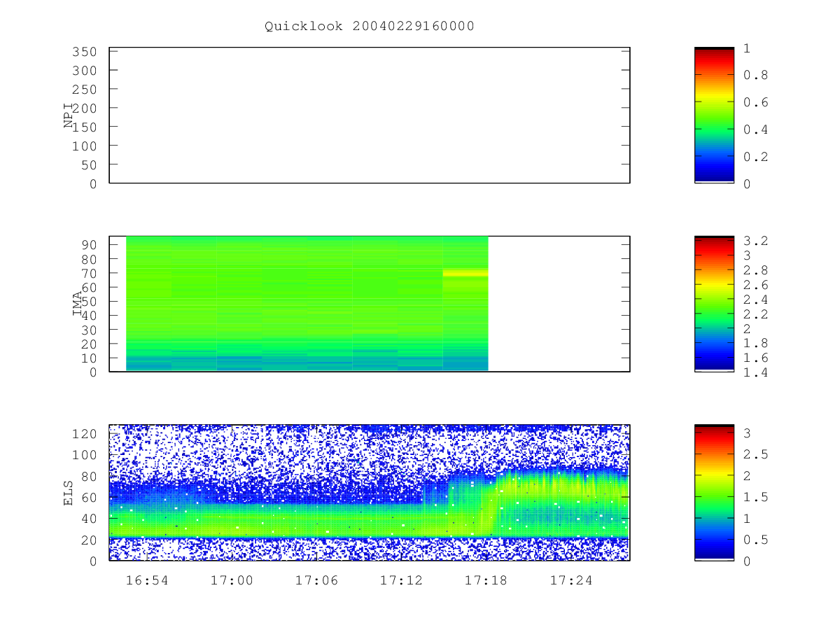Click the IMA color scale bar

[x=714, y=304]
